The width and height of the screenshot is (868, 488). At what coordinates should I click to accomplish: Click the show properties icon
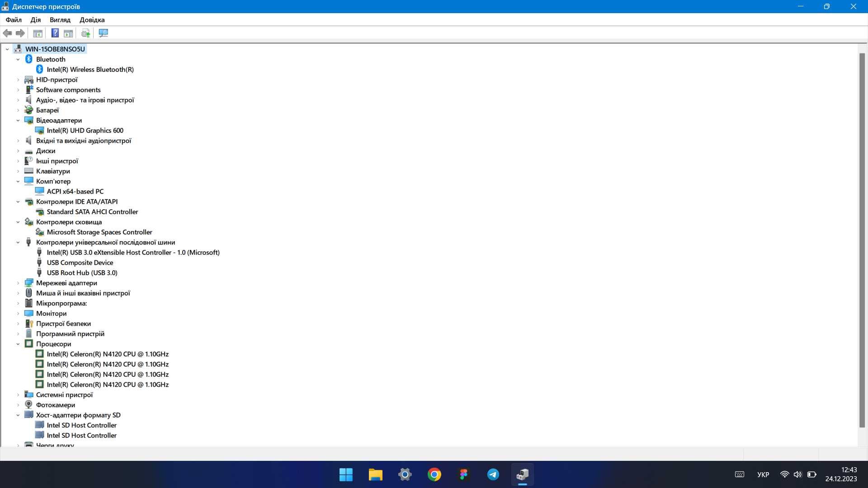tap(38, 33)
